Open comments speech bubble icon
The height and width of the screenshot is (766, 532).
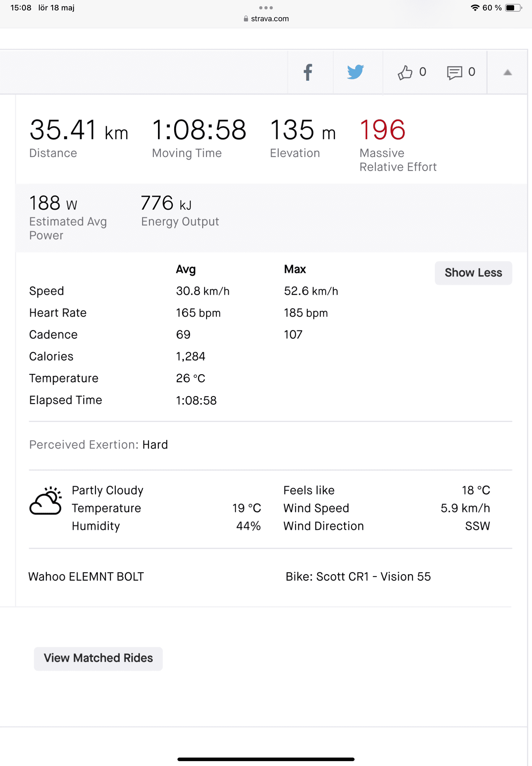pyautogui.click(x=454, y=72)
